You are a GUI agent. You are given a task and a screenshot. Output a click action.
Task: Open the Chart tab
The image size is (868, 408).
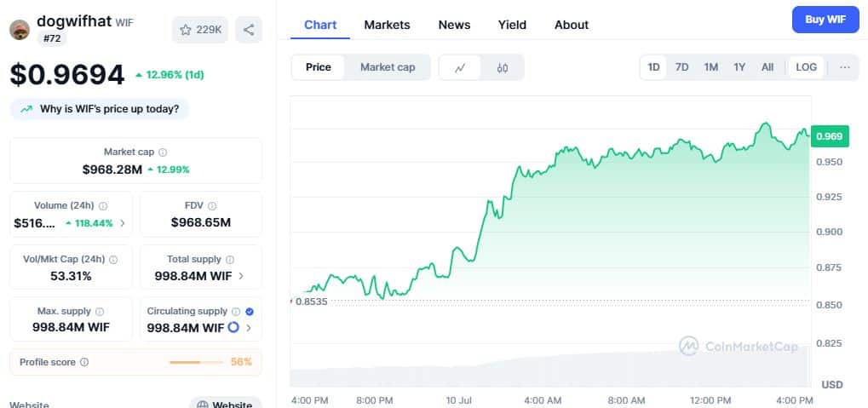[x=320, y=25]
